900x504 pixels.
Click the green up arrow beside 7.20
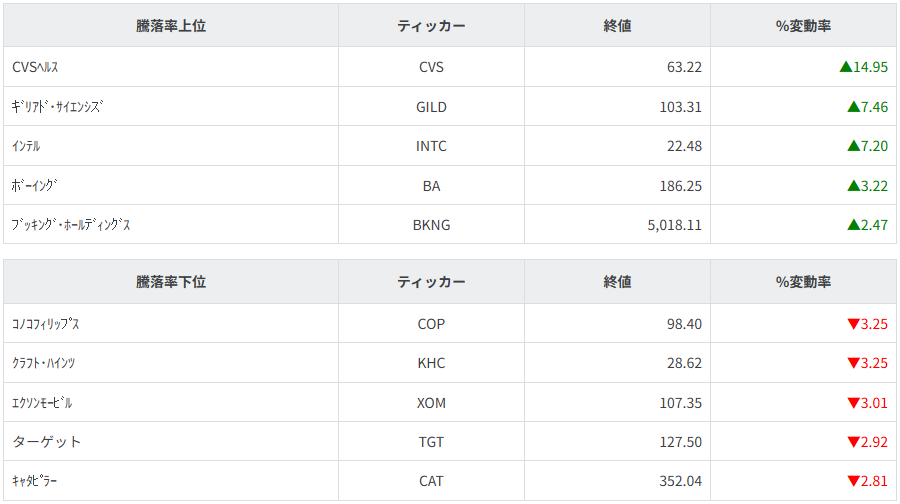coord(853,146)
